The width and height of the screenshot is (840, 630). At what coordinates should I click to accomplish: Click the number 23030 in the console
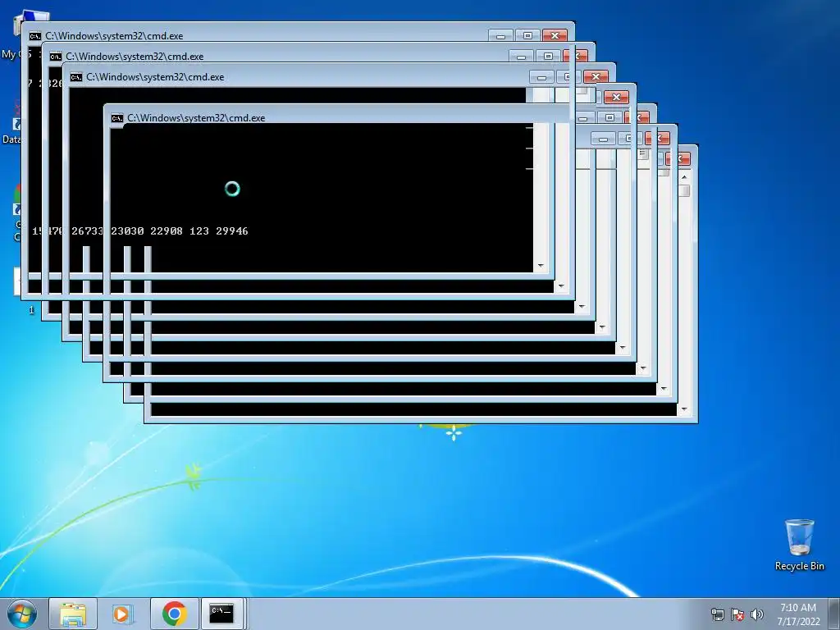127,231
